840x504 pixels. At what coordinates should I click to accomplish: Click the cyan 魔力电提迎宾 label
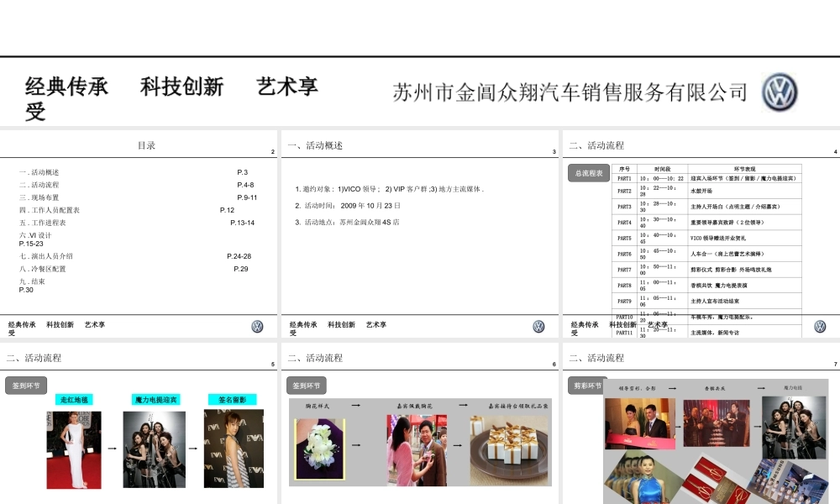pos(156,400)
